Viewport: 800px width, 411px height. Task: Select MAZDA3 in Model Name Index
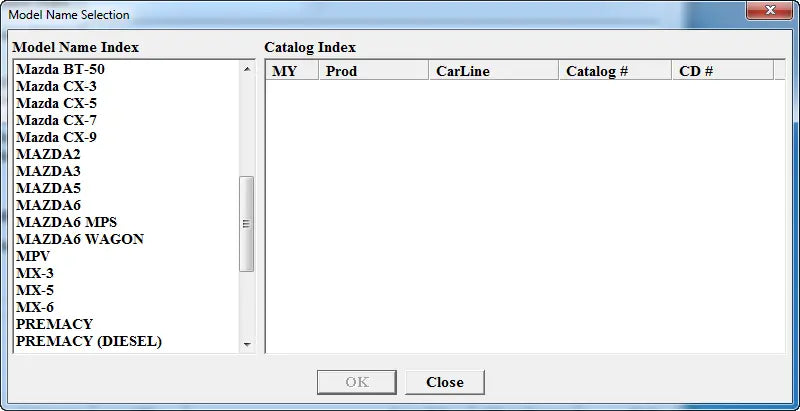[48, 172]
